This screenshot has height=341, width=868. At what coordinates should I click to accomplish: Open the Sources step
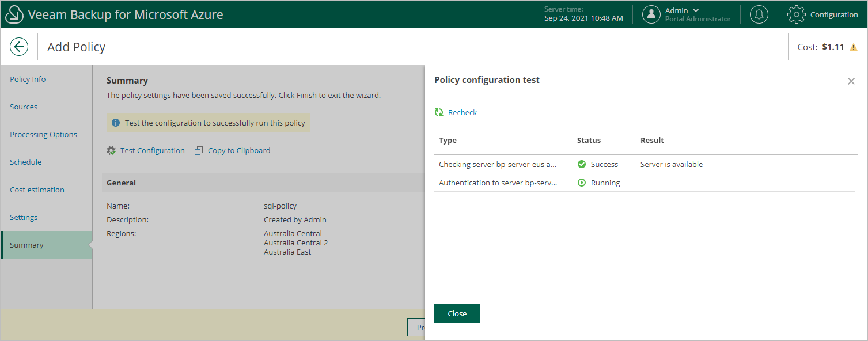[x=24, y=107]
